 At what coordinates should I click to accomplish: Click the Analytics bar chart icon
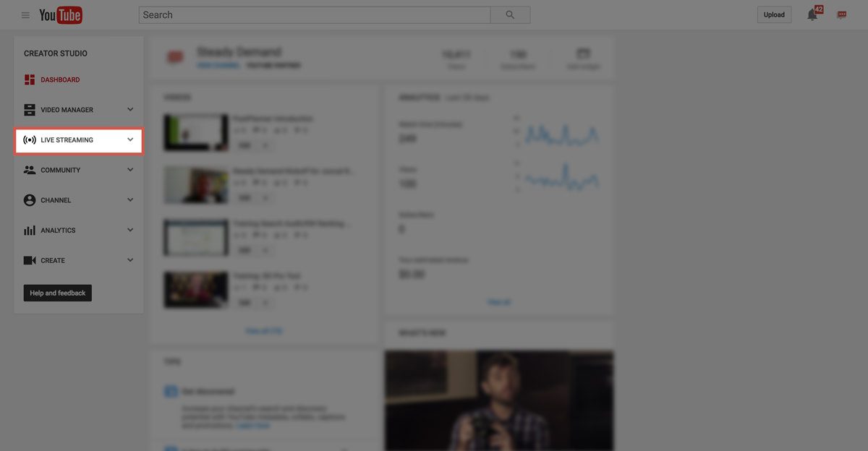[30, 231]
